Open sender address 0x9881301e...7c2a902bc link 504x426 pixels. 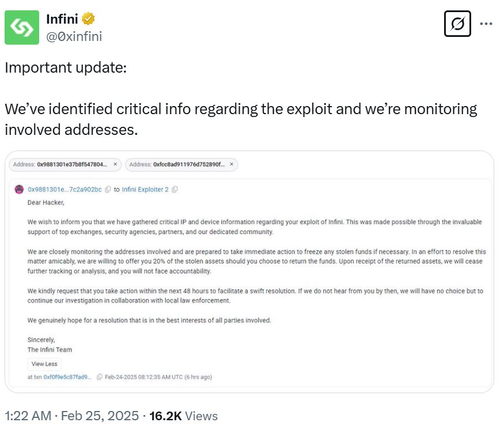tap(65, 190)
